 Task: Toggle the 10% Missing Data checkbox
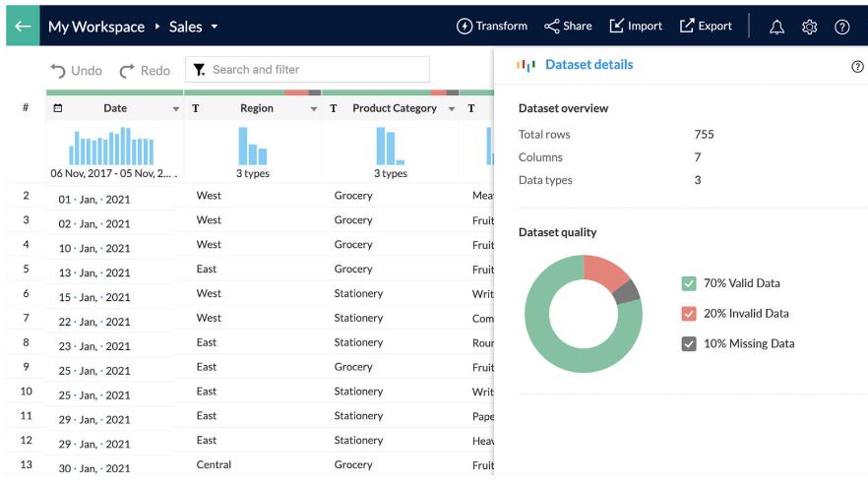point(689,344)
